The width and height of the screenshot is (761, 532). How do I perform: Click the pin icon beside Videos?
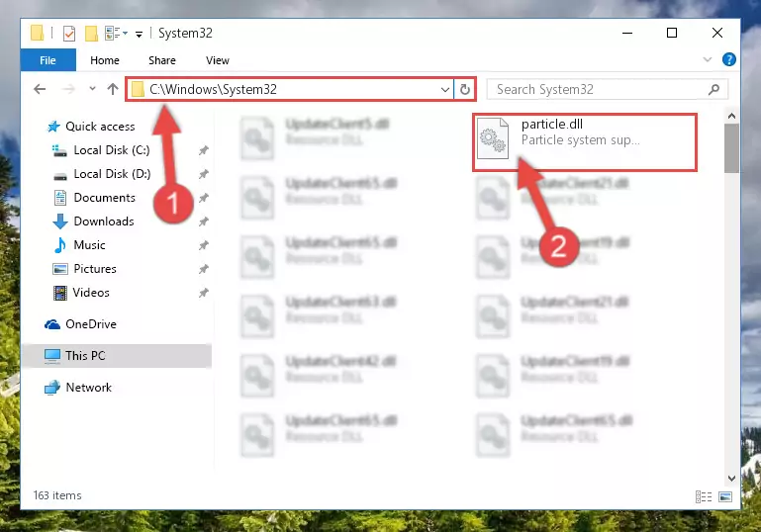[x=203, y=293]
